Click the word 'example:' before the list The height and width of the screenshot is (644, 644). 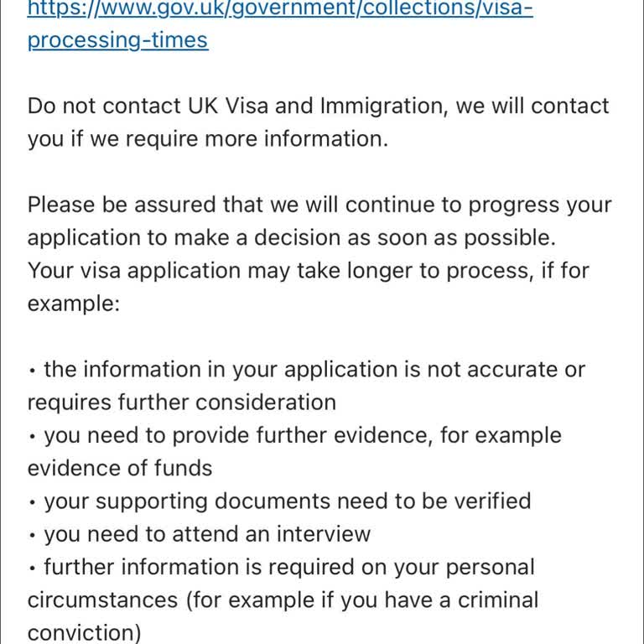(74, 304)
